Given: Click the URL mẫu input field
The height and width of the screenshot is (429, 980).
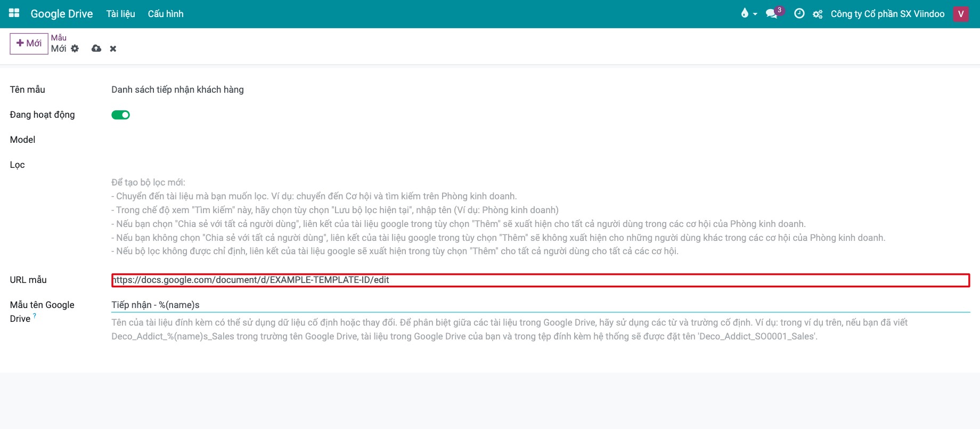Looking at the screenshot, I should (541, 280).
